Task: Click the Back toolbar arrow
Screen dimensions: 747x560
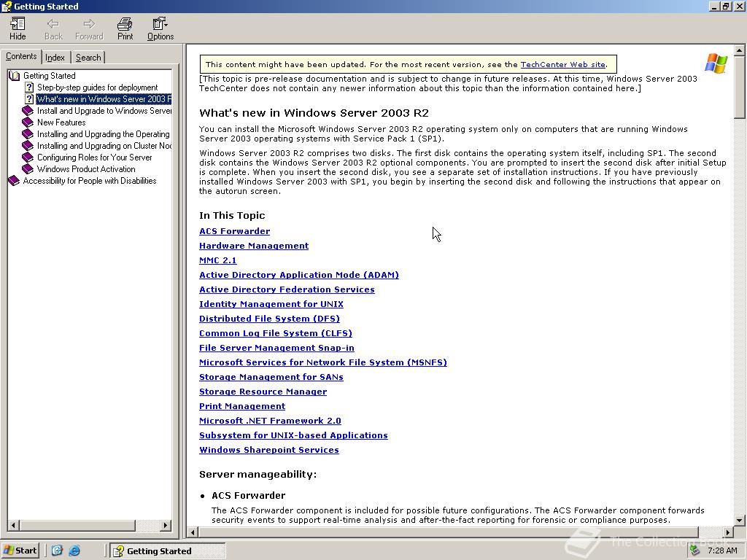Action: (x=53, y=28)
